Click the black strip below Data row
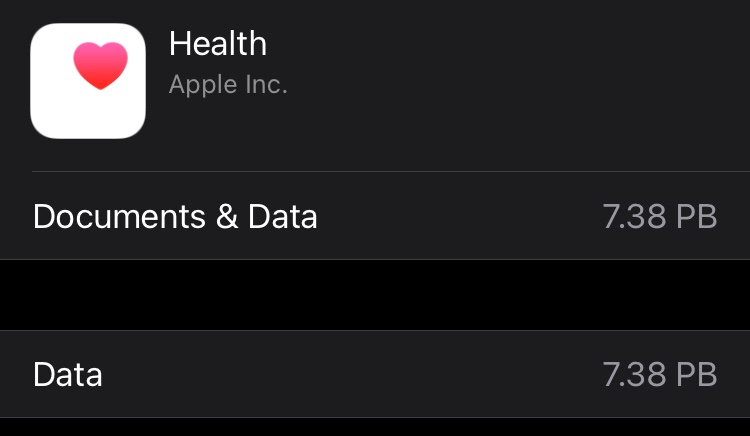750x436 pixels. [375, 427]
